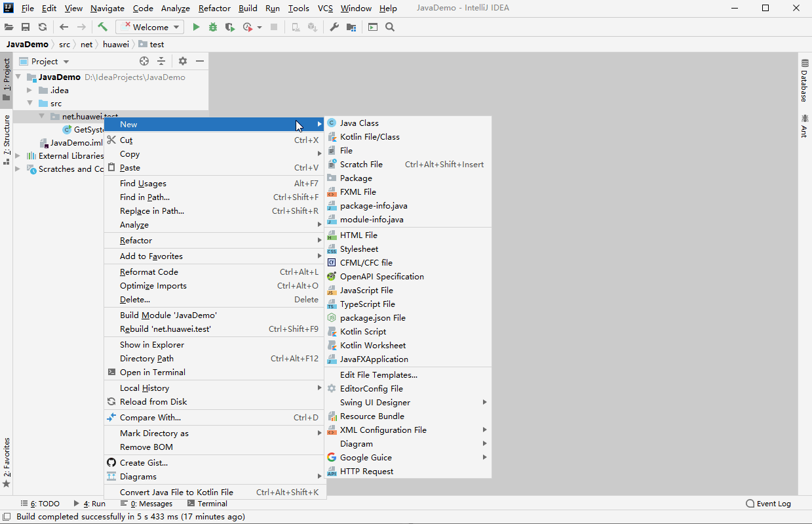Image resolution: width=812 pixels, height=524 pixels.
Task: Open the Ant tool window
Action: pos(804,126)
